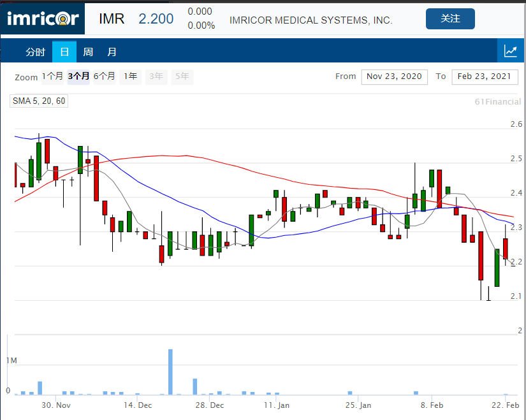Click the Imricor logo
Image resolution: width=526 pixels, height=420 pixels.
click(x=43, y=18)
